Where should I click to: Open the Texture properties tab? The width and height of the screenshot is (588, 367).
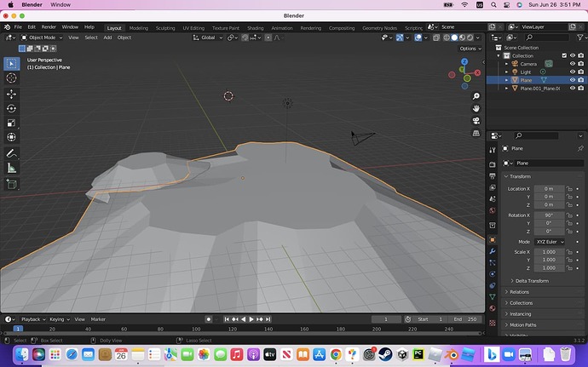click(493, 323)
